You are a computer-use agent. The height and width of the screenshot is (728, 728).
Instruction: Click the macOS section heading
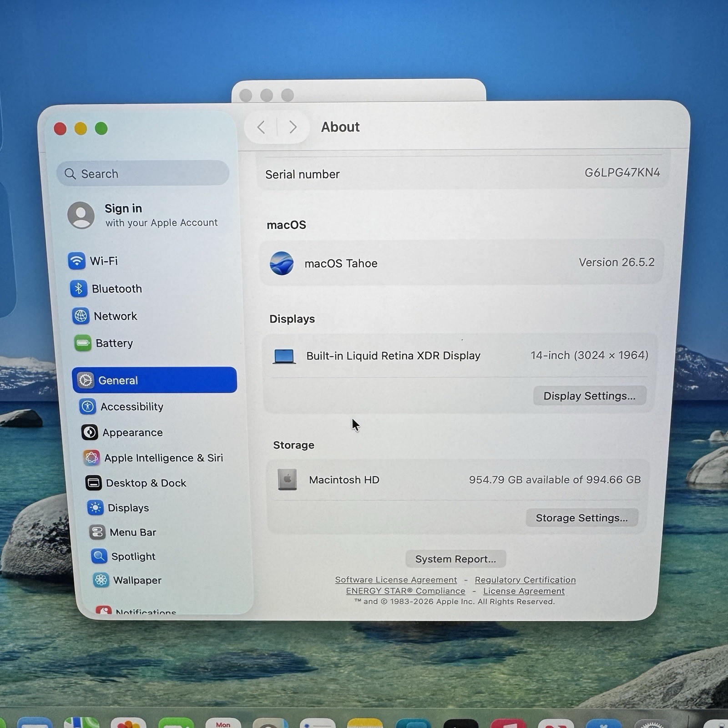coord(286,225)
